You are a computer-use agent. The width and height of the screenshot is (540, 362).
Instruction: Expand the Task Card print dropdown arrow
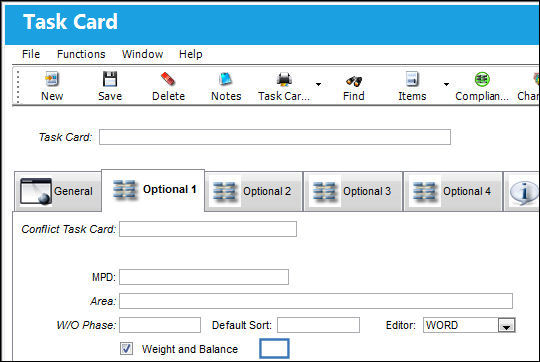pos(318,84)
